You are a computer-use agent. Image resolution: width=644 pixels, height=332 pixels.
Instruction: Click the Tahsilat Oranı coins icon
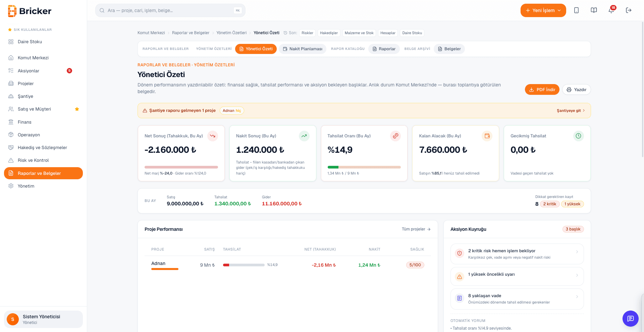pyautogui.click(x=395, y=136)
